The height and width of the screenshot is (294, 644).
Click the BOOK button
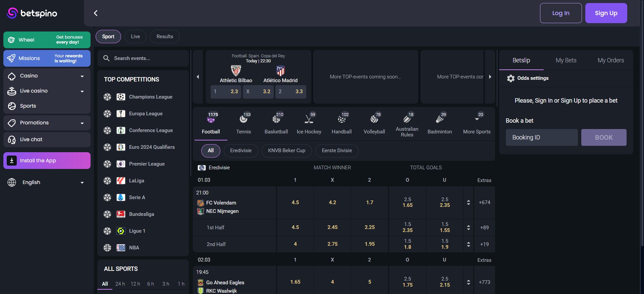coord(604,137)
